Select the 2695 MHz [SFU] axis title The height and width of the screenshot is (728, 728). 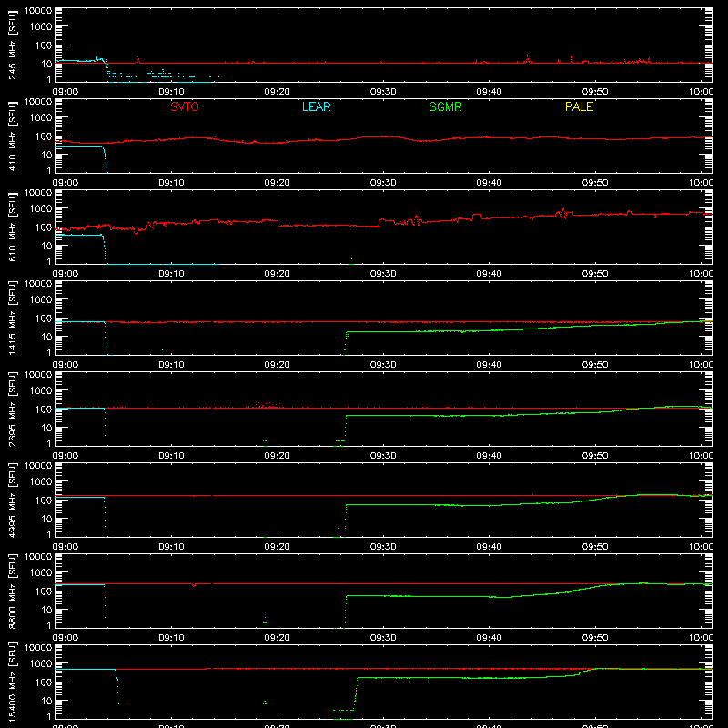click(13, 409)
